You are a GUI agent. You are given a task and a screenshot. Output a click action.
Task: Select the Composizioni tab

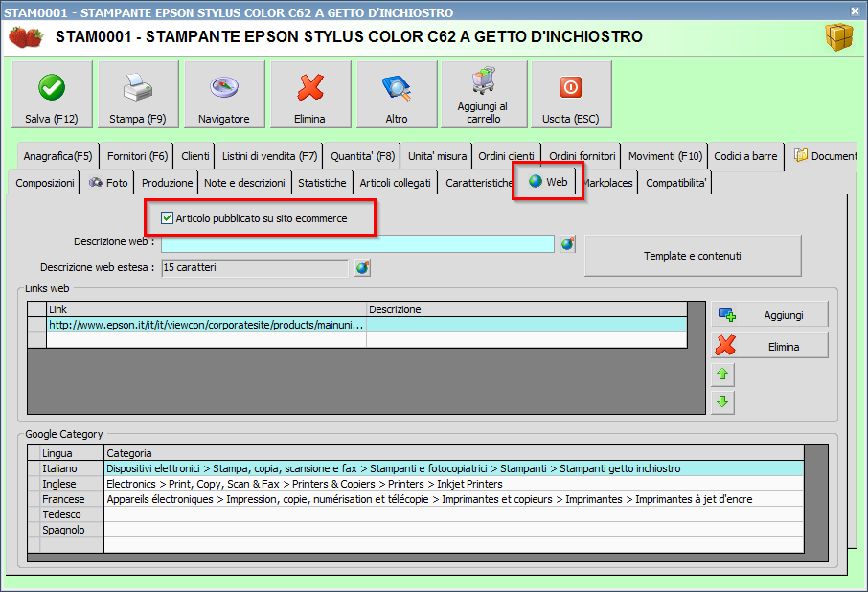45,183
